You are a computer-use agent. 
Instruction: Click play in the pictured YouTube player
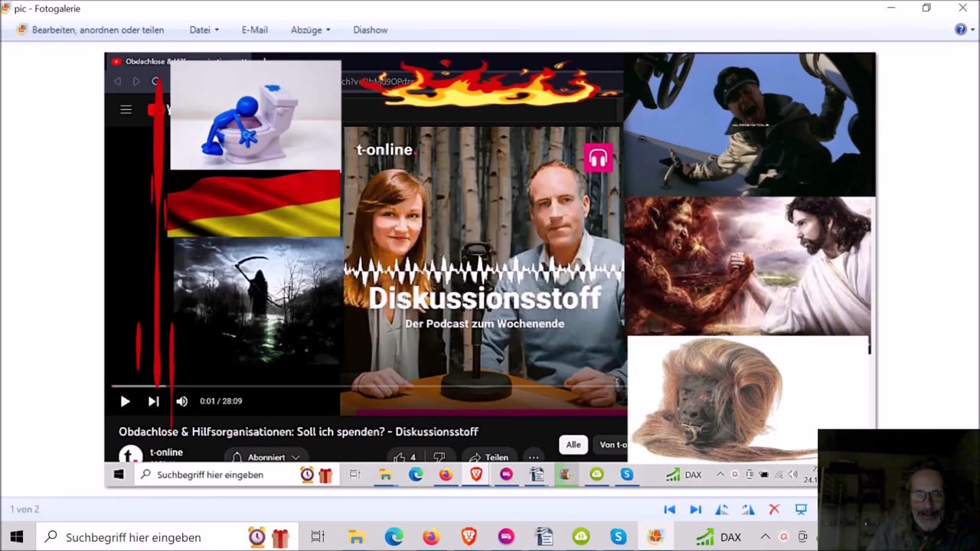tap(125, 401)
